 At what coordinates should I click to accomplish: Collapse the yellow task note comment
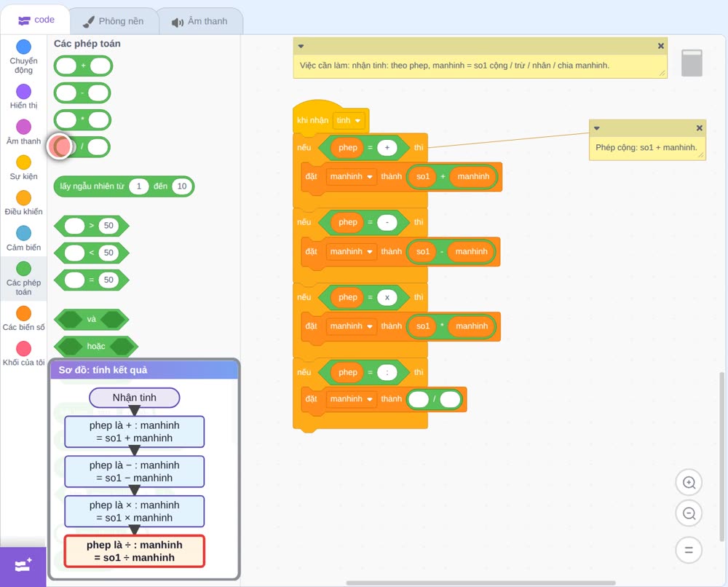(301, 46)
